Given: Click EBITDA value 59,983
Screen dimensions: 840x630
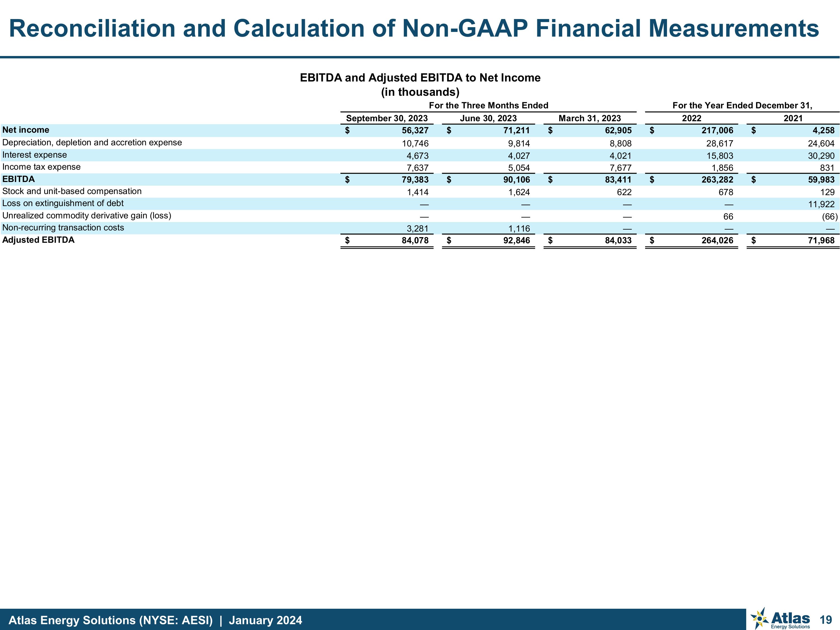Looking at the screenshot, I should coord(821,180).
